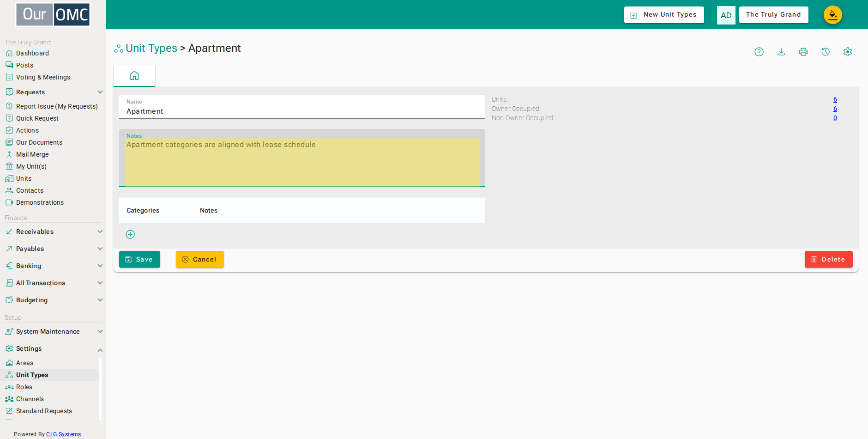Click the New Unit Types button
Image resolution: width=868 pixels, height=439 pixels.
664,15
